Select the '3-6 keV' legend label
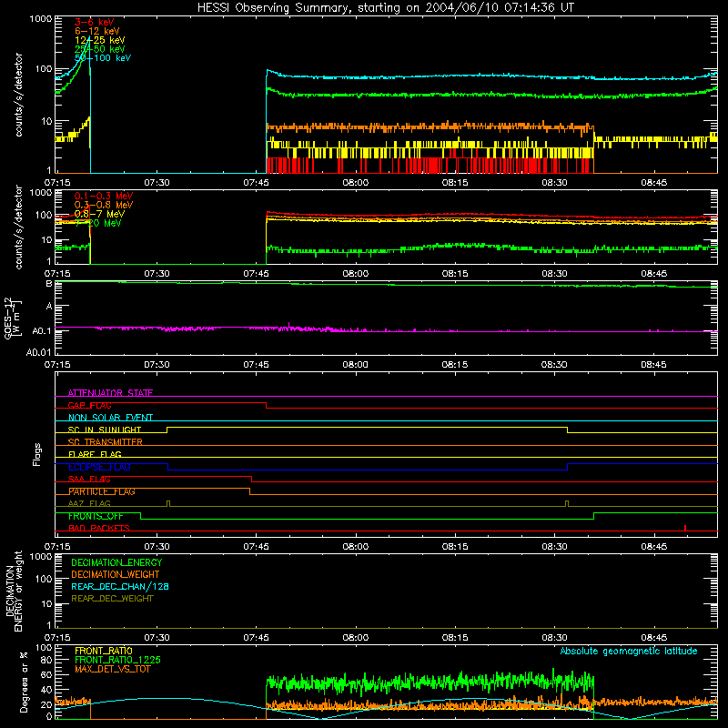Viewport: 728px width, 728px height. [94, 22]
